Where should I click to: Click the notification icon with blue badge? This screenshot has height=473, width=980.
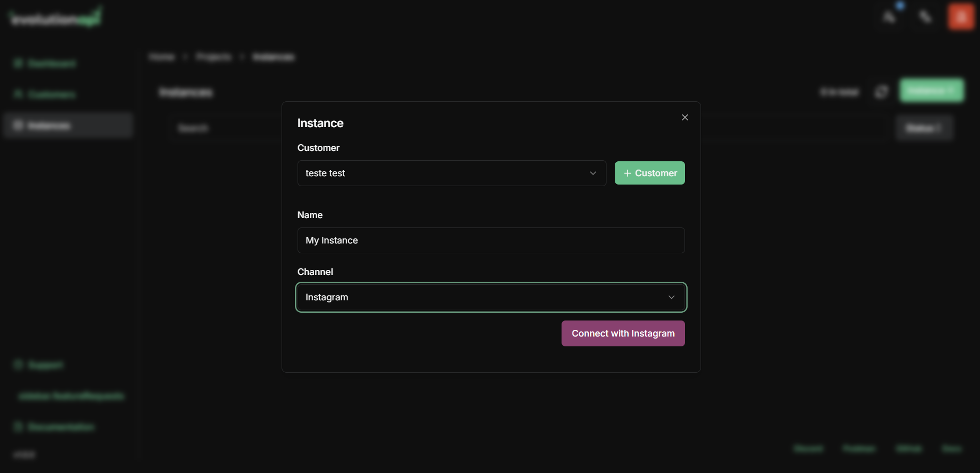pos(889,17)
